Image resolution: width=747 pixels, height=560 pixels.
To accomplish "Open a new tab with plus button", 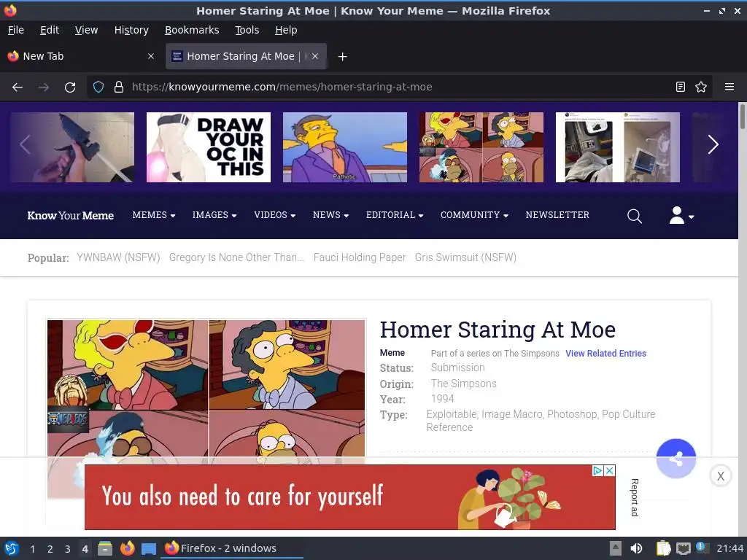I will click(x=342, y=57).
